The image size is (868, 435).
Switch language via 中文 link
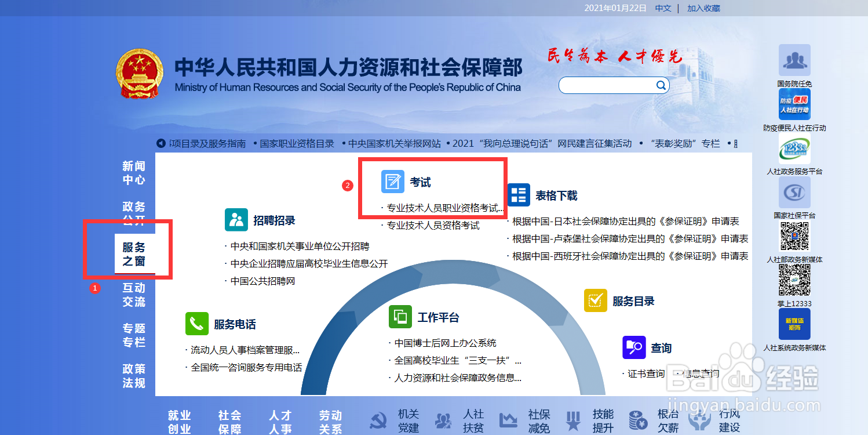tap(663, 8)
